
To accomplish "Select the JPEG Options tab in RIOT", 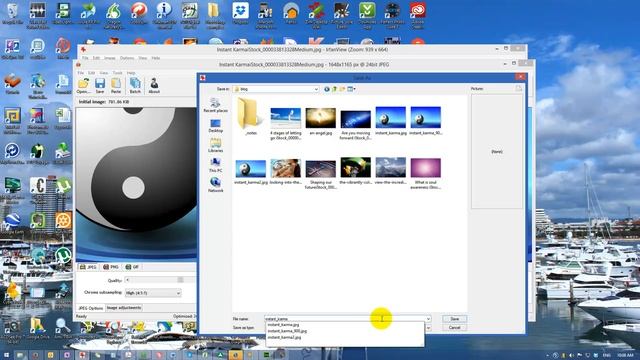I will coord(91,308).
